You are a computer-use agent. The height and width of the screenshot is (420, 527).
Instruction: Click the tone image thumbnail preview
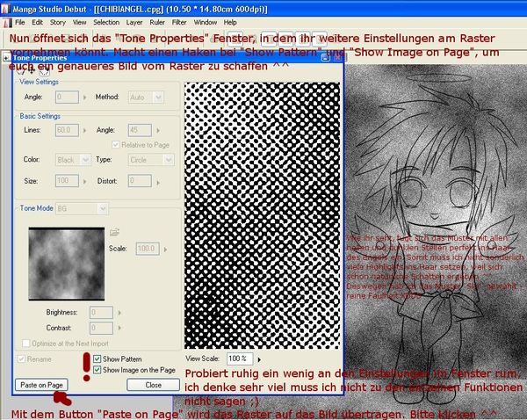67,264
